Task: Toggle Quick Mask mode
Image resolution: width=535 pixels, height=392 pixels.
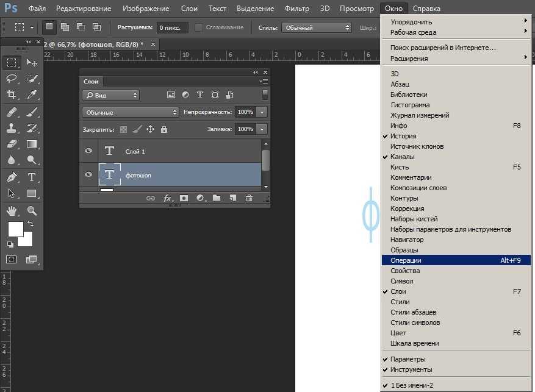Action: [11, 259]
